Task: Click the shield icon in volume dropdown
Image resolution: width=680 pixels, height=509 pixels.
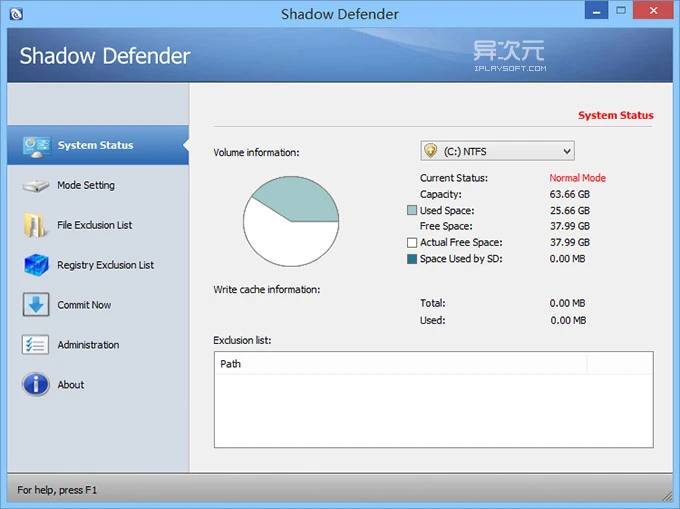Action: point(430,150)
